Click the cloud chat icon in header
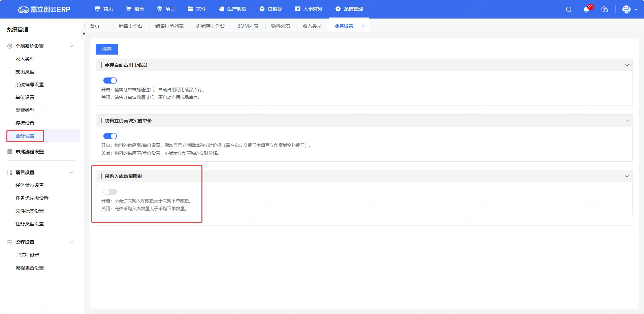Viewport: 644px width, 314px height. 605,9
